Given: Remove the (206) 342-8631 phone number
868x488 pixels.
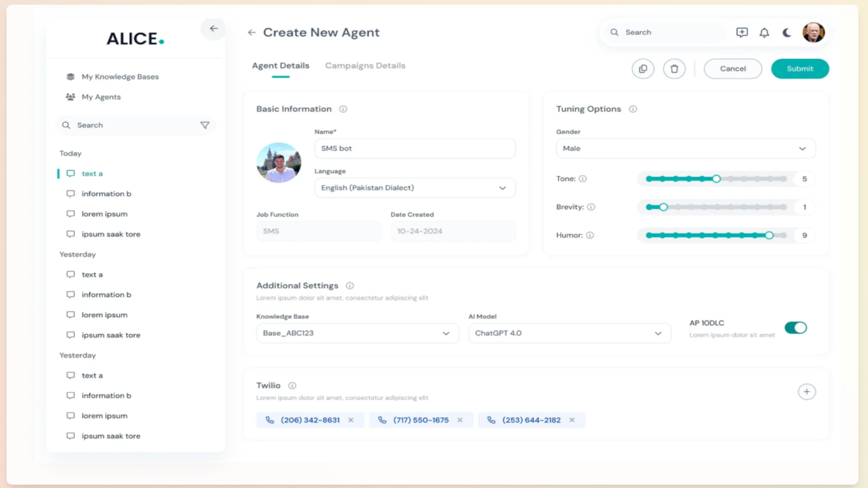Looking at the screenshot, I should coord(351,420).
